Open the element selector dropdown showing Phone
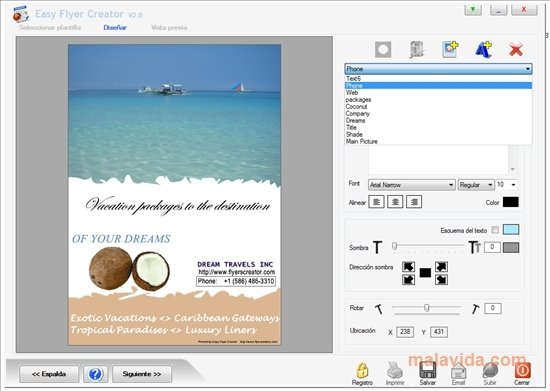 (438, 69)
